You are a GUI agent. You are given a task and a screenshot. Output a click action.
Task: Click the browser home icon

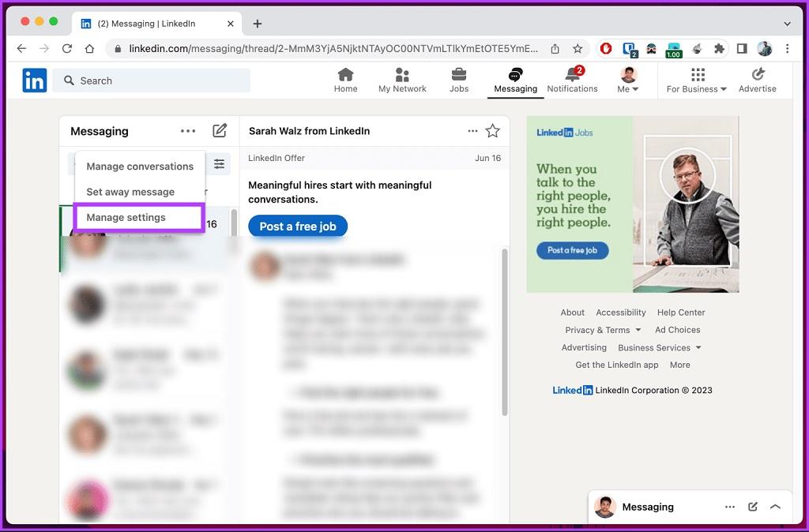[x=89, y=48]
